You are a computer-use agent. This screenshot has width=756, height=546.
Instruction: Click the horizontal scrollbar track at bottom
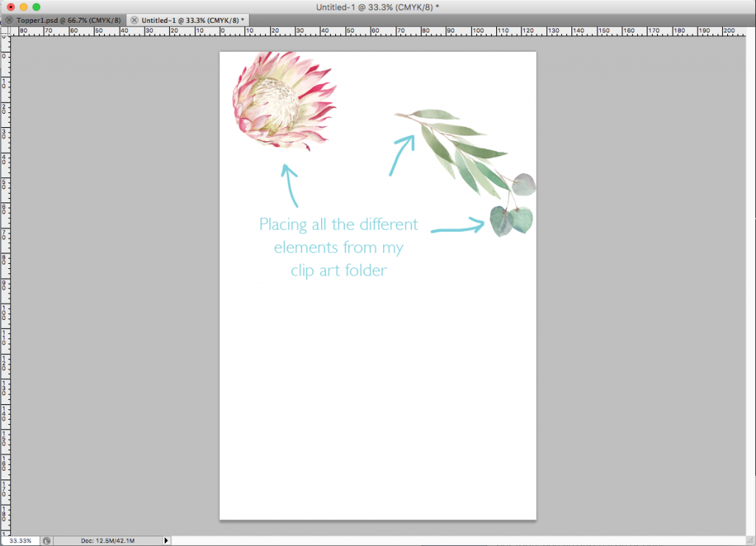[x=443, y=541]
